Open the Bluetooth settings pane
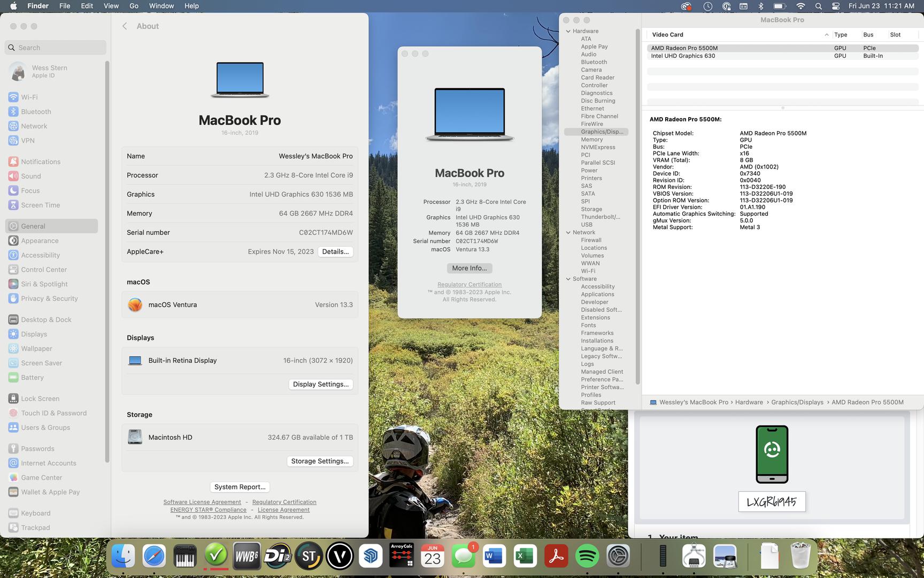The height and width of the screenshot is (578, 924). [x=52, y=112]
